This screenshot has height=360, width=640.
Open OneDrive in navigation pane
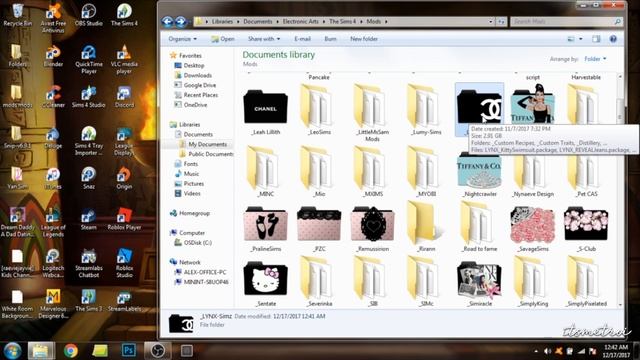pos(191,104)
